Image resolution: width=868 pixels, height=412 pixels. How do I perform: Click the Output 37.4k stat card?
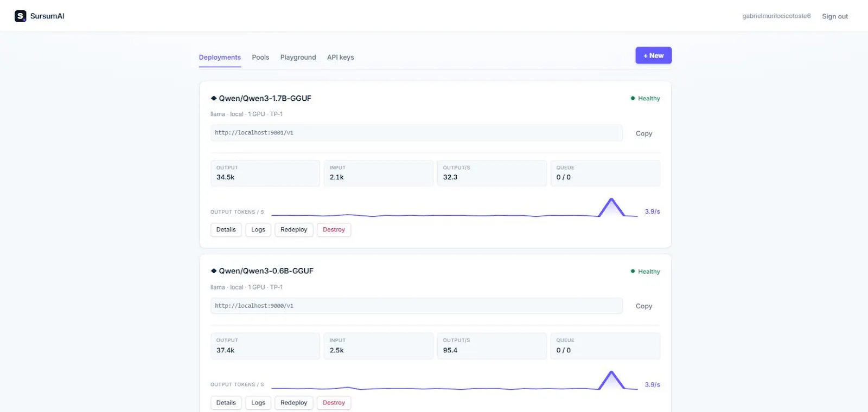(265, 346)
